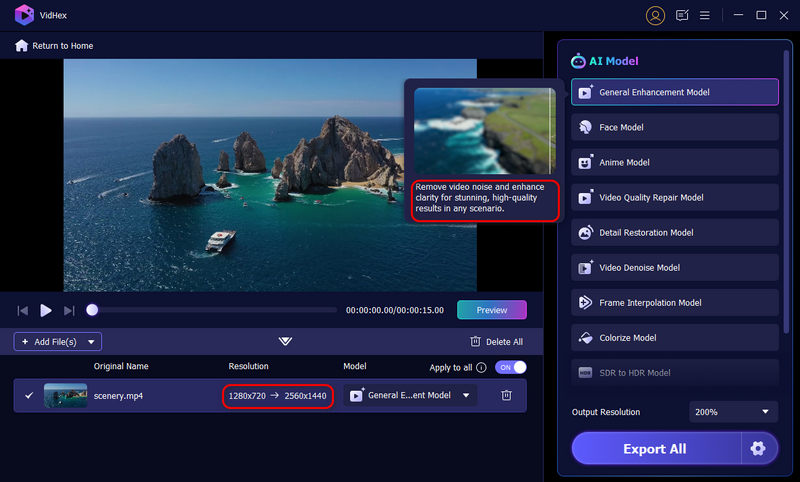
Task: Select the Face Model option
Action: [675, 127]
